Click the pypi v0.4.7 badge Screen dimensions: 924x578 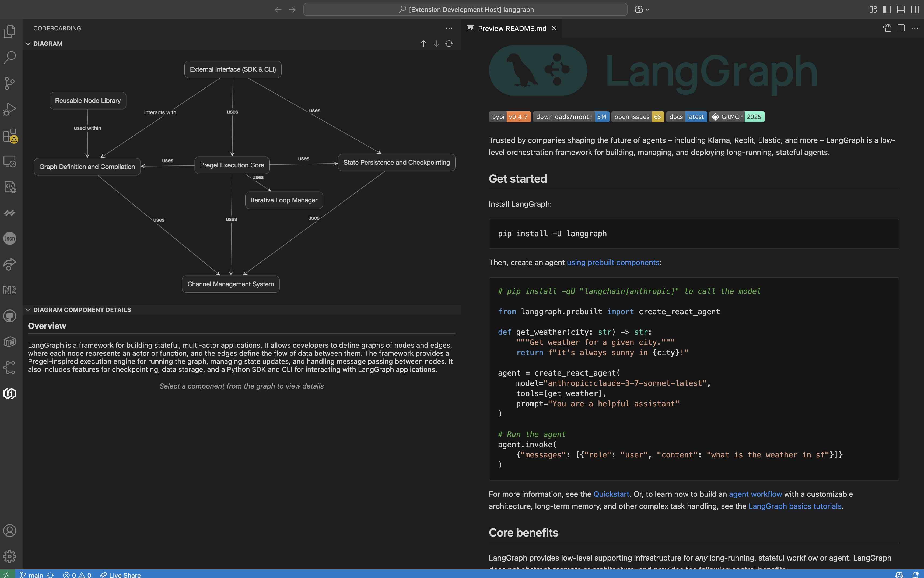click(x=509, y=117)
